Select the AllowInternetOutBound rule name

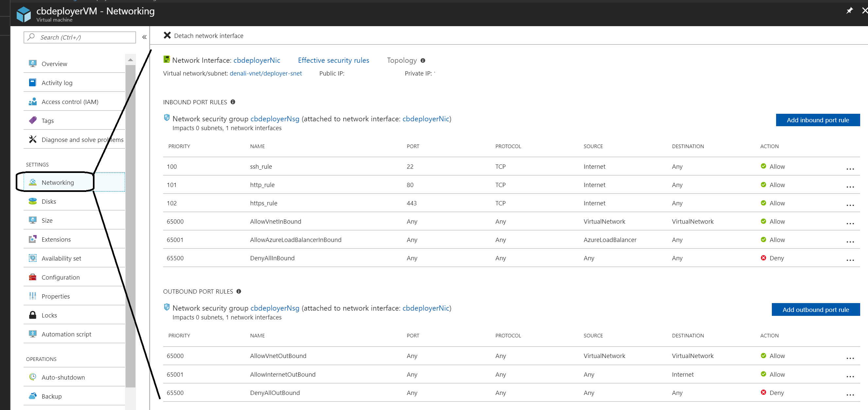click(x=283, y=374)
